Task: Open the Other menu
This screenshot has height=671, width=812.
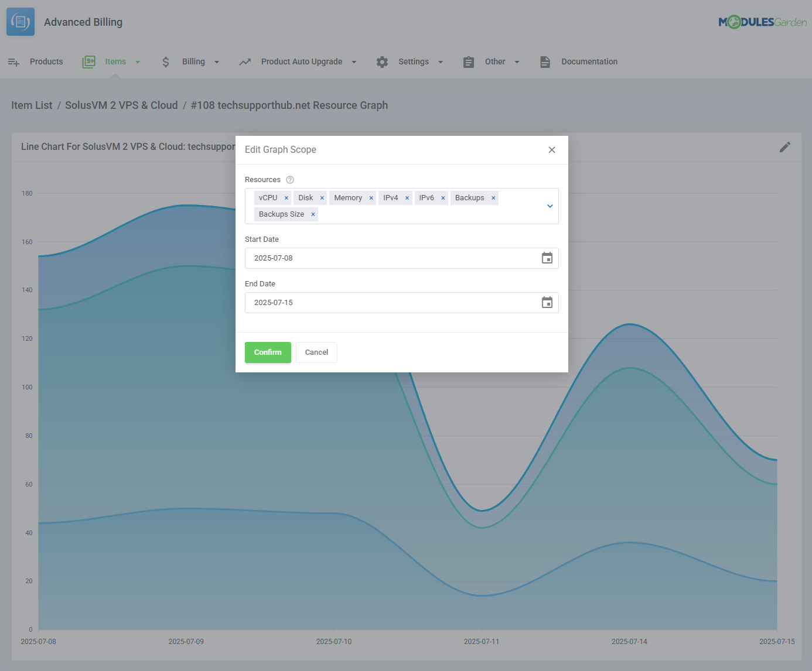Action: pyautogui.click(x=494, y=62)
